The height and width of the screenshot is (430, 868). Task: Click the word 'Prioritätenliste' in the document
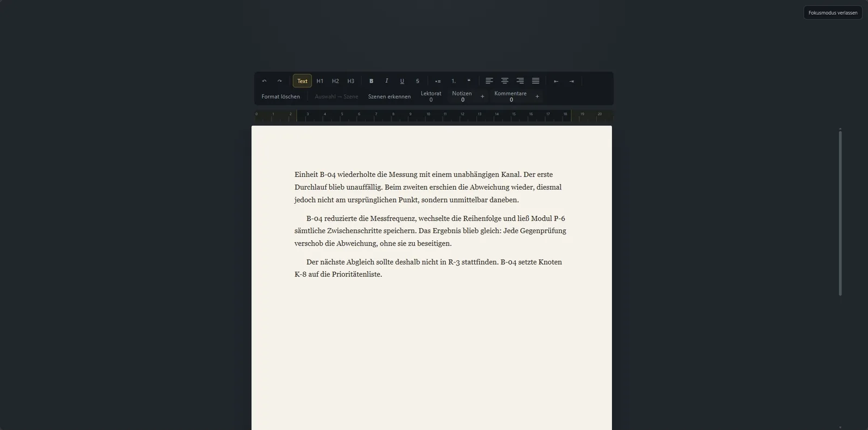357,274
